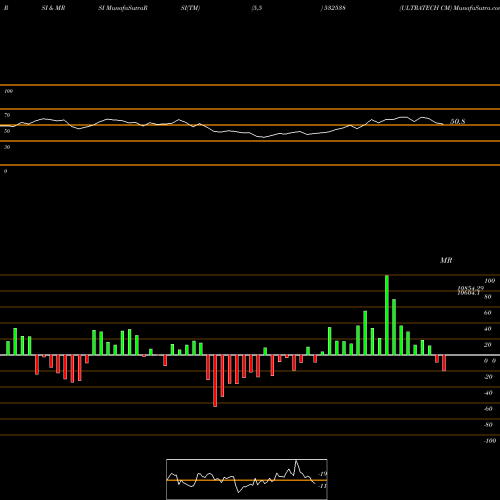The image size is (500, 500).
Task: Open the mini line chart thumbnail
Action: pyautogui.click(x=247, y=479)
